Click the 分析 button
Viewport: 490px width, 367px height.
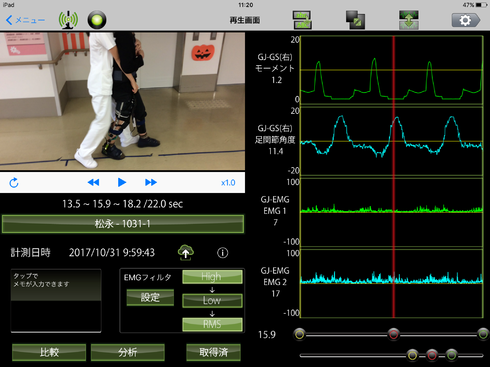[x=128, y=352]
